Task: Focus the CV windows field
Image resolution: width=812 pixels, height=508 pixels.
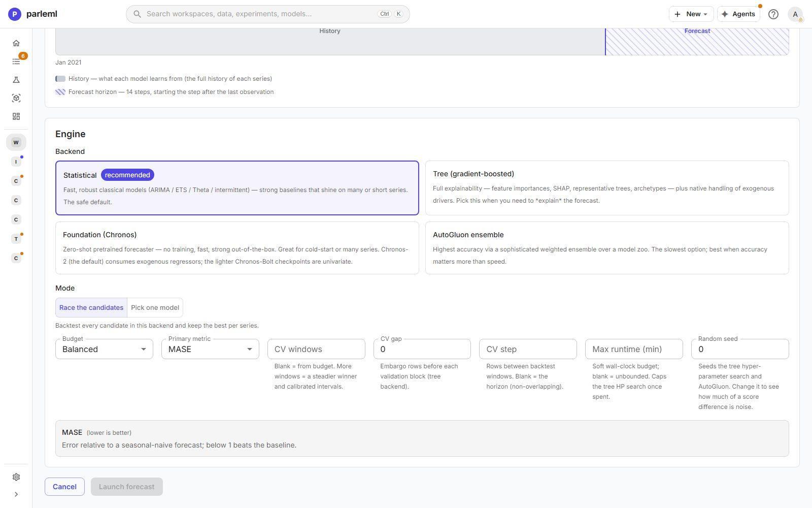Action: pos(316,349)
